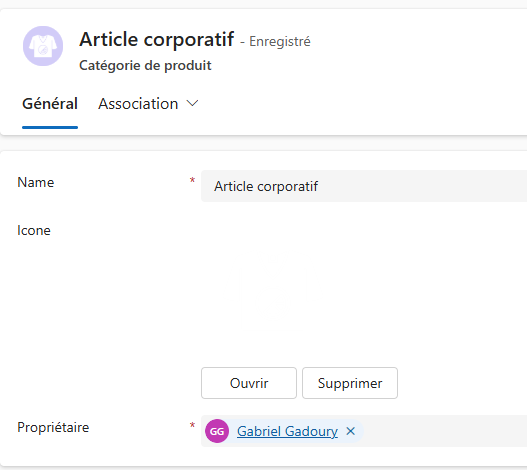This screenshot has height=470, width=527.
Task: Click the empty area of the Propriétaire lookup
Action: pyautogui.click(x=444, y=431)
